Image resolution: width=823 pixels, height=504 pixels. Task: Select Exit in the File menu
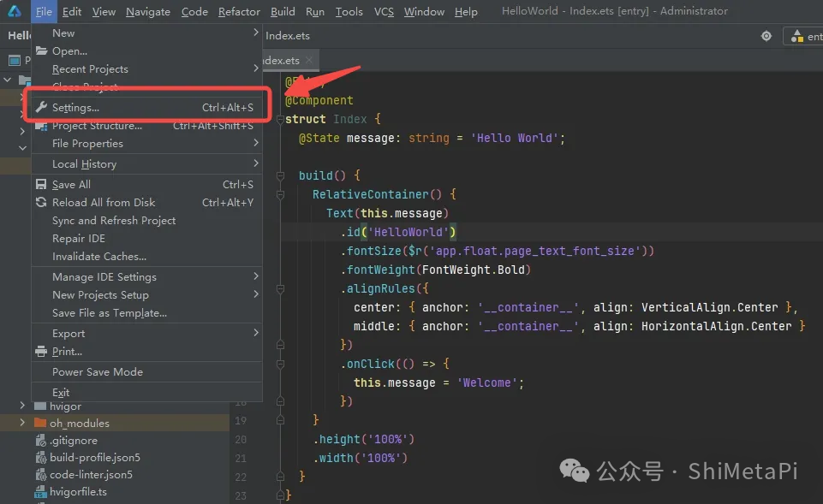click(x=61, y=393)
